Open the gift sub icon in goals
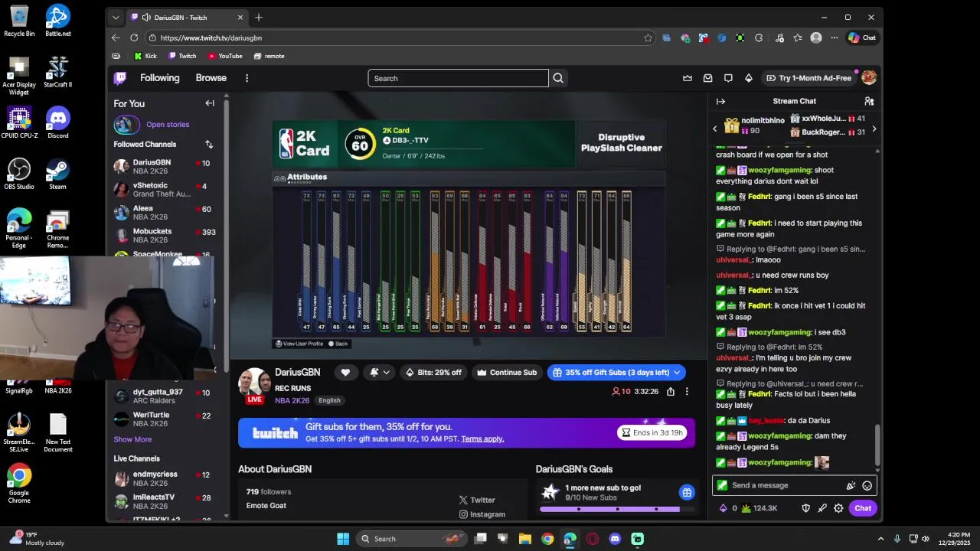Screen dimensions: 980x551 (687, 492)
